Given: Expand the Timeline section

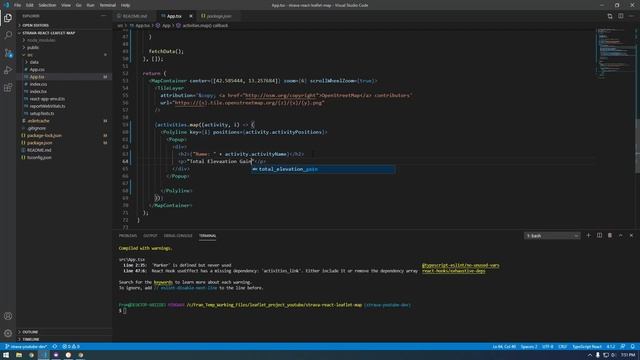Looking at the screenshot, I should pyautogui.click(x=31, y=339).
